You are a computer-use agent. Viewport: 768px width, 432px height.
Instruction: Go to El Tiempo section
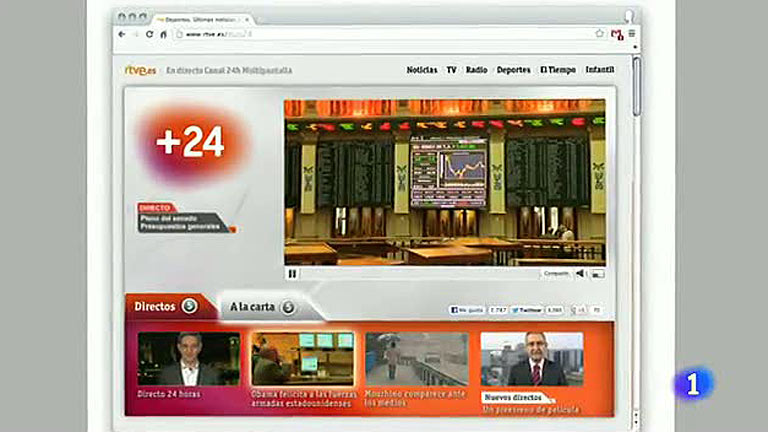coord(558,70)
